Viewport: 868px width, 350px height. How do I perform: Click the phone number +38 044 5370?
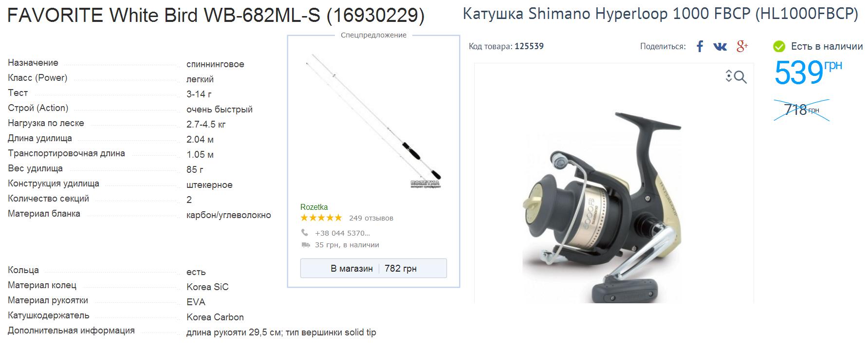342,233
